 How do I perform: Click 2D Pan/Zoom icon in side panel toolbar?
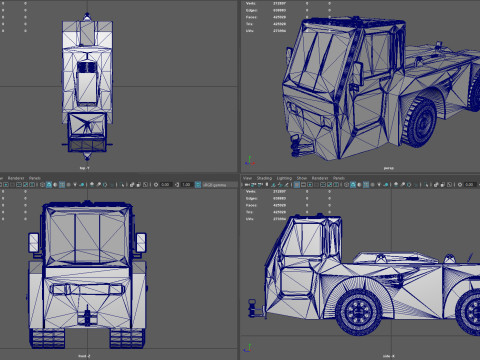pos(280,185)
